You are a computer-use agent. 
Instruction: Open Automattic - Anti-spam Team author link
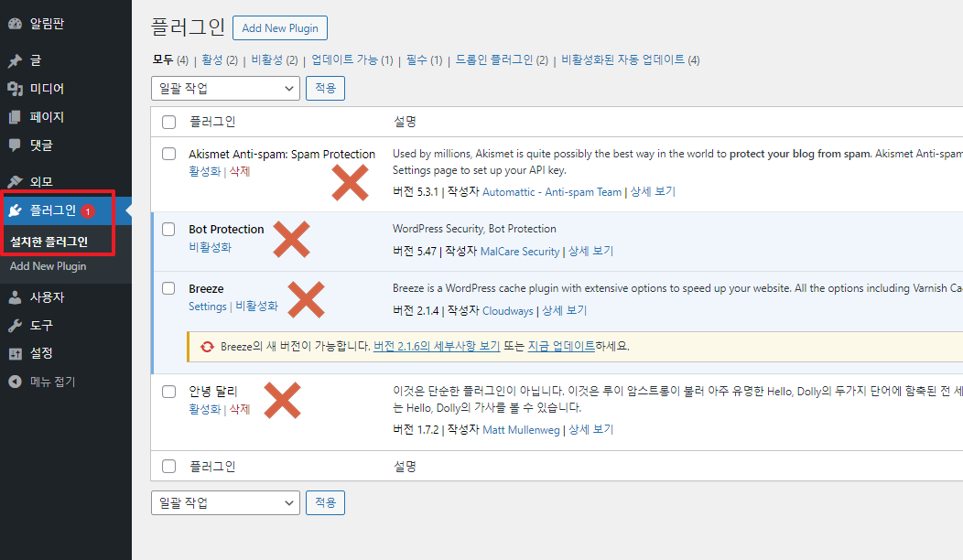[x=552, y=191]
